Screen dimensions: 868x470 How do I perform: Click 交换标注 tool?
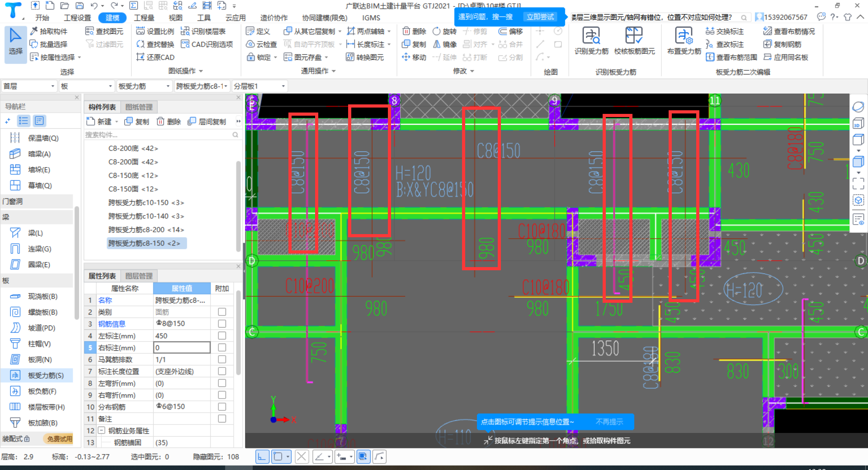pos(725,31)
